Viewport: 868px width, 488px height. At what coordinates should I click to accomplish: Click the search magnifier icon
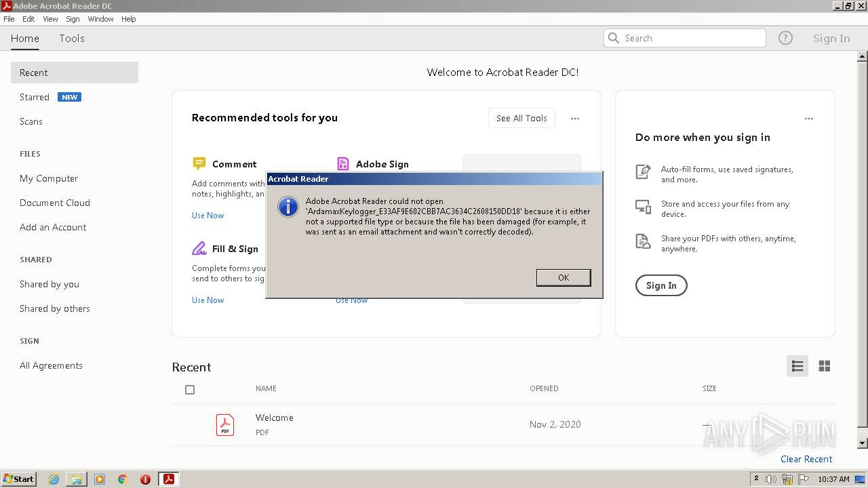(x=614, y=38)
